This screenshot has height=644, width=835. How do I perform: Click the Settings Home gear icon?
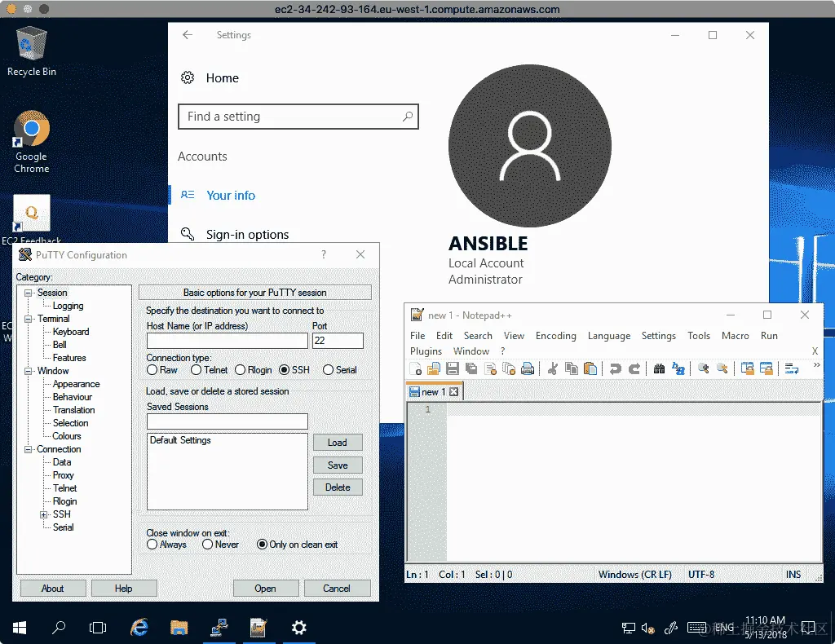coord(188,77)
